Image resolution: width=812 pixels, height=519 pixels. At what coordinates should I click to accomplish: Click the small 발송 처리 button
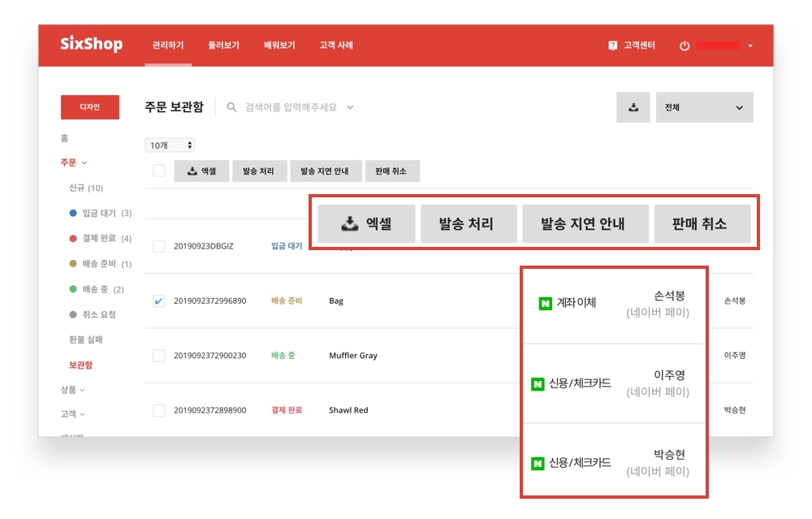coord(258,171)
